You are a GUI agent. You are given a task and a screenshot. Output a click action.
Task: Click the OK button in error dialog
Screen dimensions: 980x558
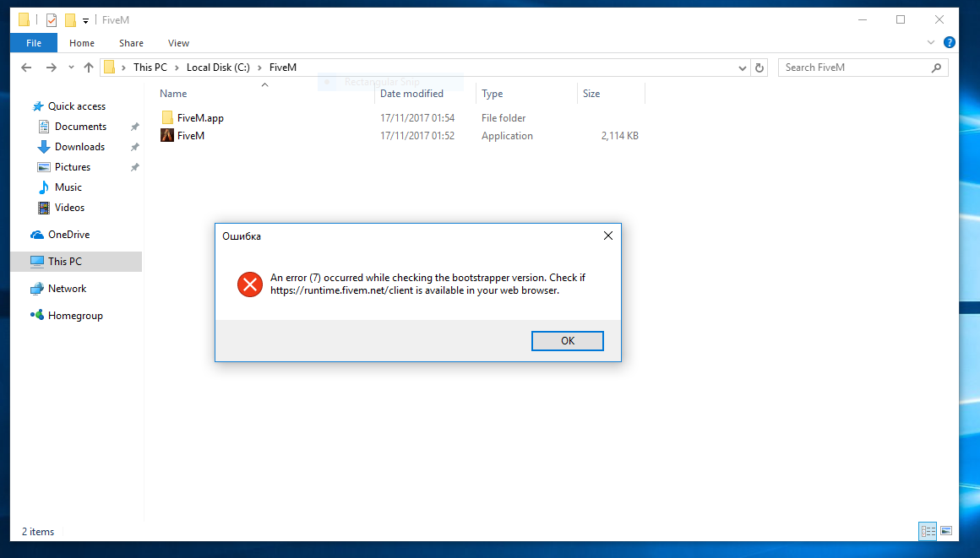click(x=568, y=340)
